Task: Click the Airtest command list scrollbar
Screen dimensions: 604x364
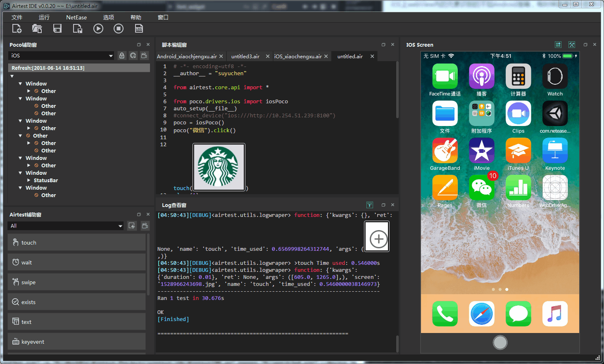Action: tap(148, 264)
